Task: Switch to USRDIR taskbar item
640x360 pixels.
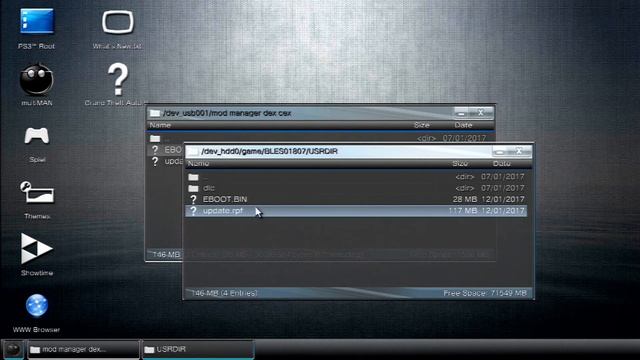Action: click(198, 349)
